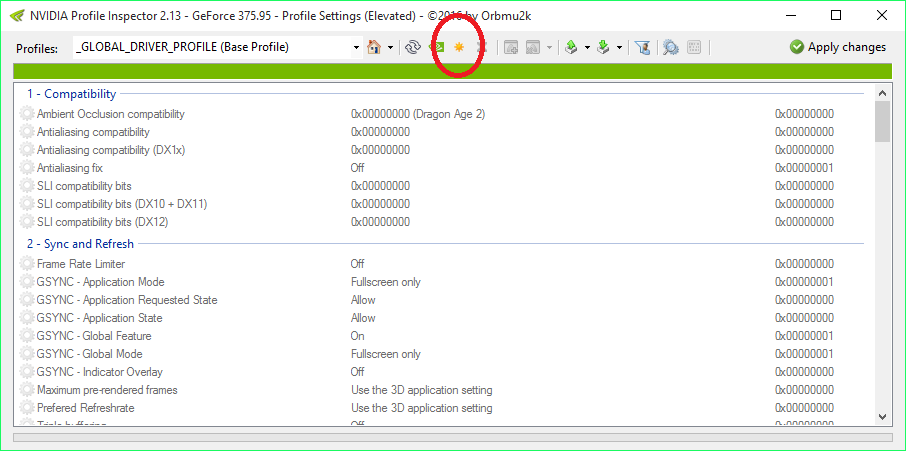
Task: Open the export profiles dropdown arrow
Action: pos(587,47)
